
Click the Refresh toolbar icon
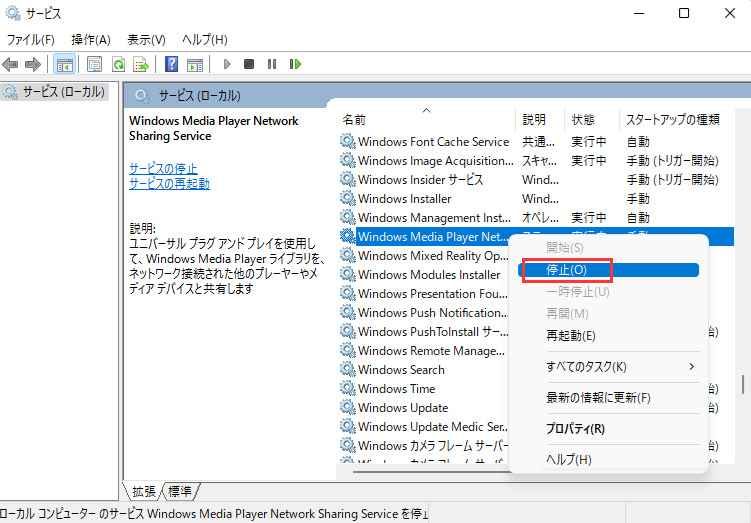[x=118, y=64]
